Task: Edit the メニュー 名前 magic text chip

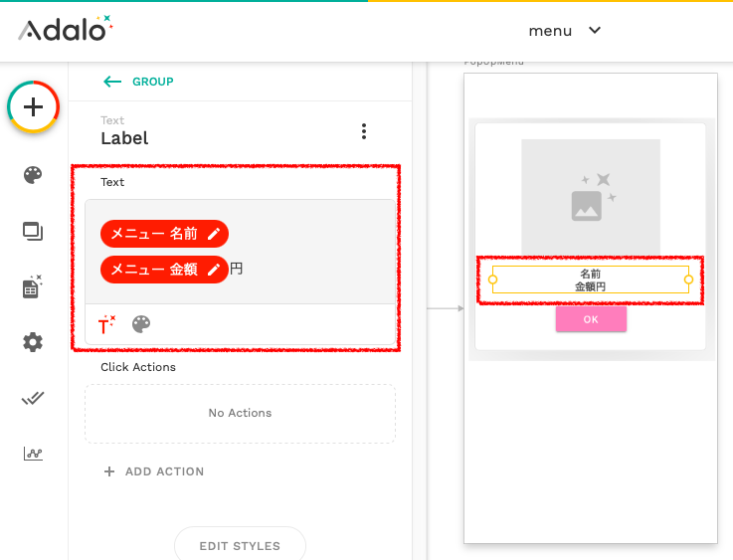Action: click(x=164, y=234)
